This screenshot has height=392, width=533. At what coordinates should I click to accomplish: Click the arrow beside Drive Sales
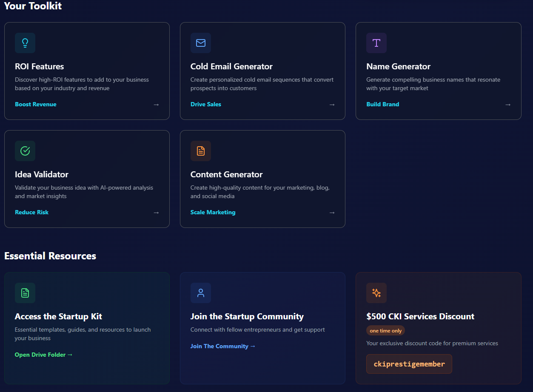point(332,104)
